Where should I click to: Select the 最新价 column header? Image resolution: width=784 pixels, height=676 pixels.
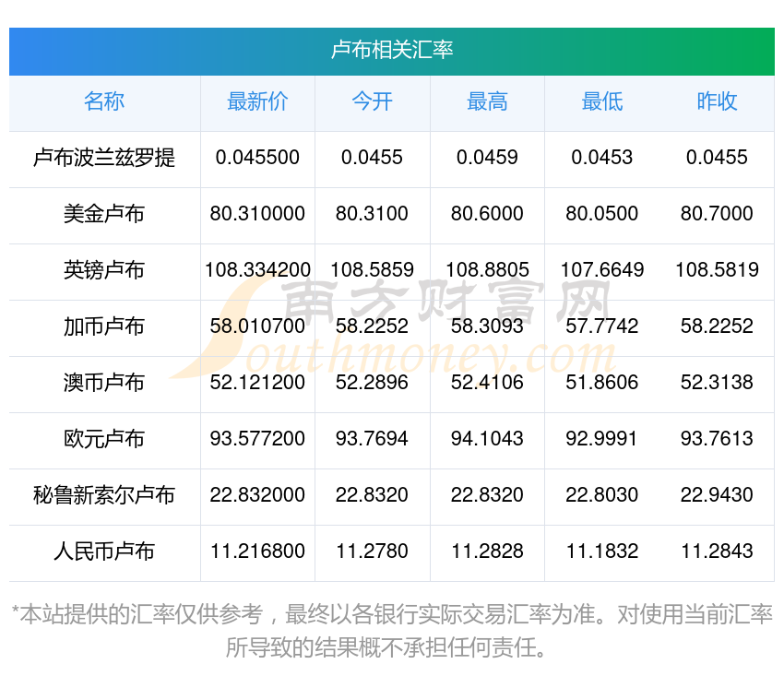tap(257, 101)
